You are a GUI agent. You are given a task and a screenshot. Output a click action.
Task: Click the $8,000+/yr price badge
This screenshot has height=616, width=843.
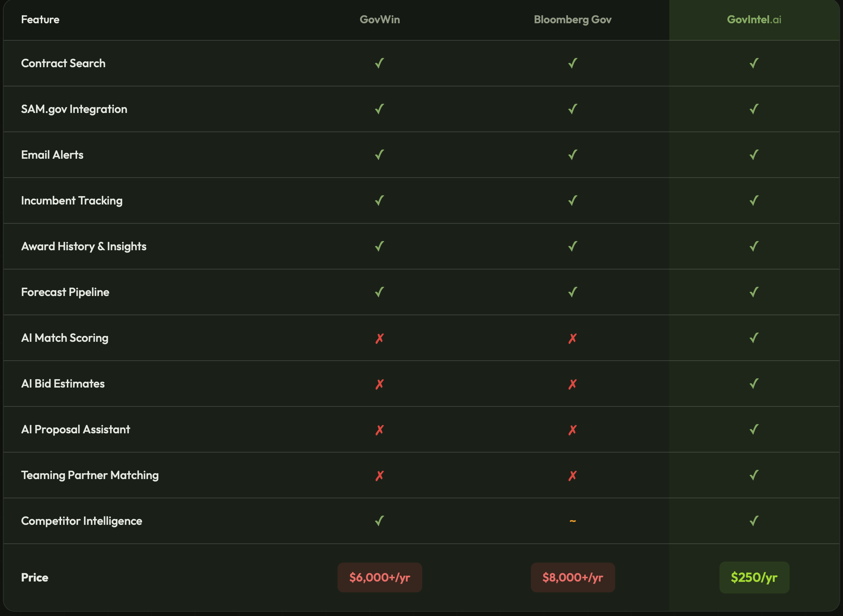click(572, 577)
